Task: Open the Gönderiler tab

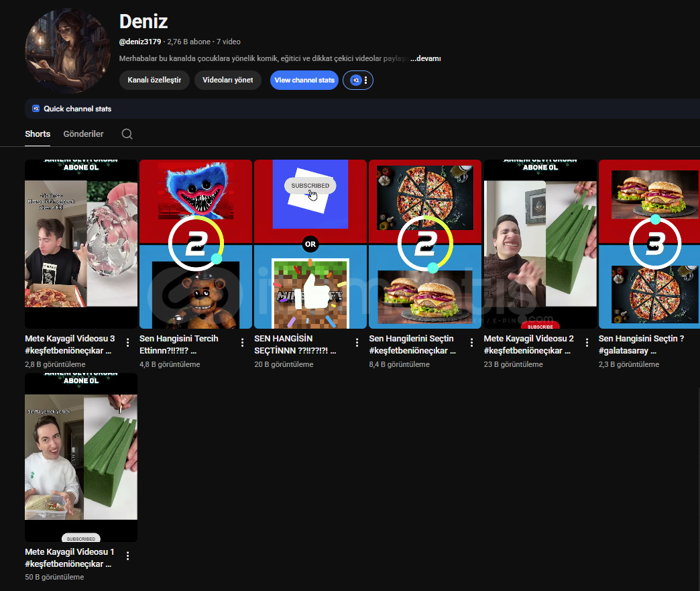Action: [83, 134]
